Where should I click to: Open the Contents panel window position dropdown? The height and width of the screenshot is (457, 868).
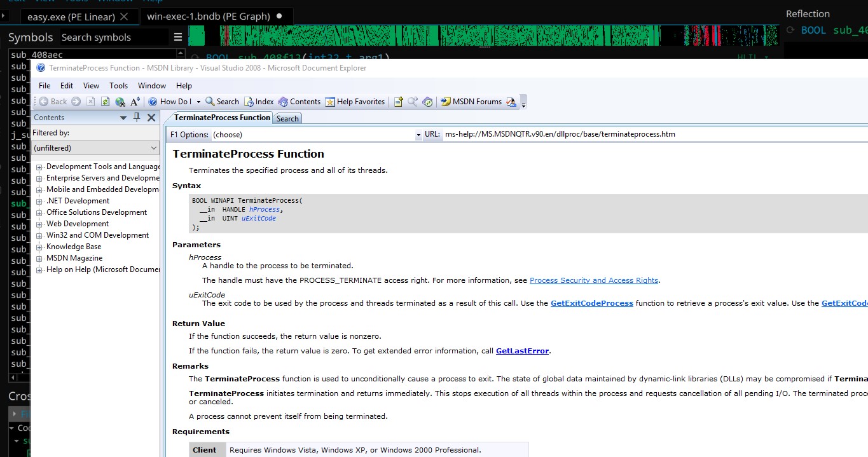123,118
